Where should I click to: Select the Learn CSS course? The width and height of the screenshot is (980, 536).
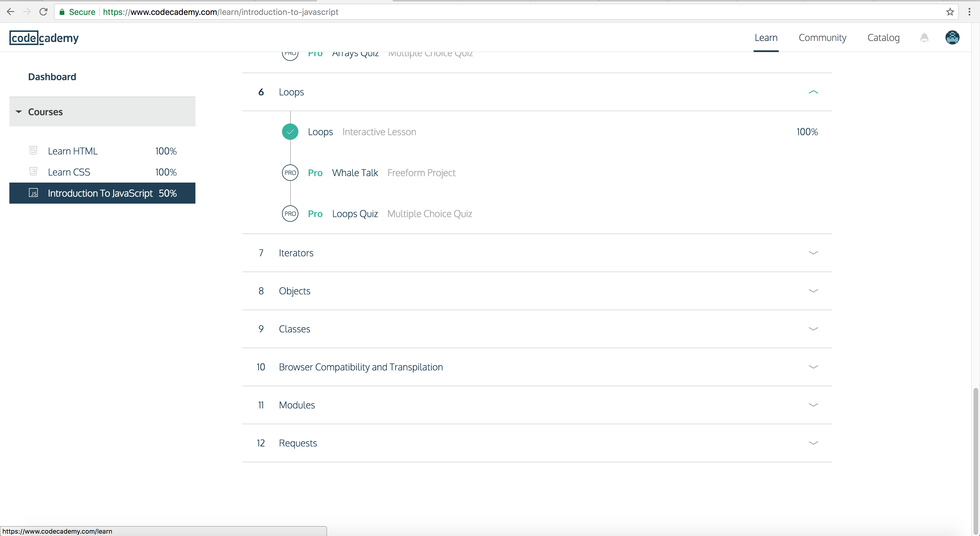pyautogui.click(x=102, y=172)
